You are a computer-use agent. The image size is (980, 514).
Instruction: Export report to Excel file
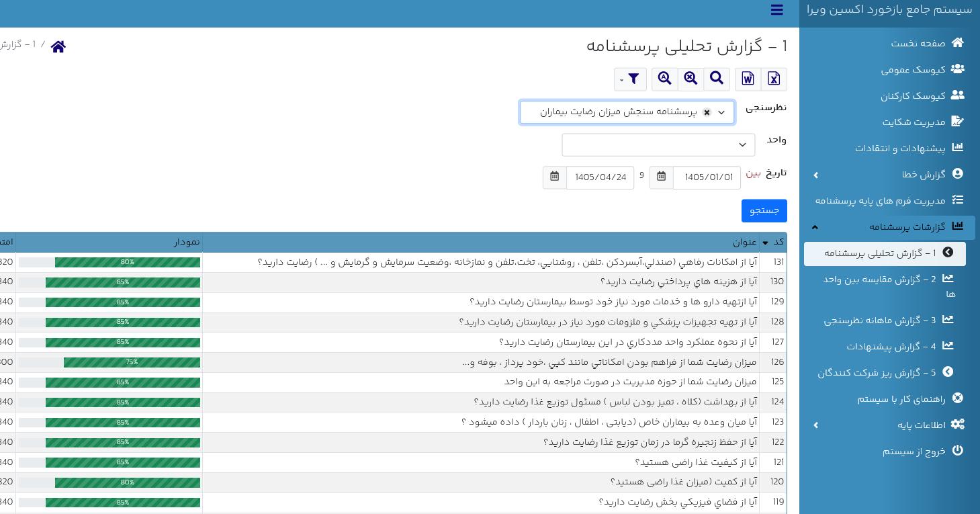(774, 79)
